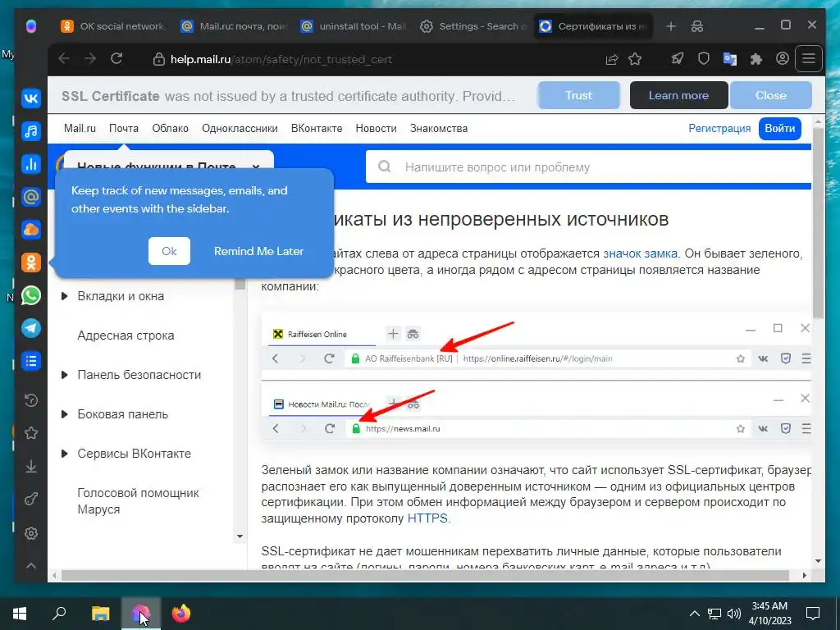Open the Cloud sidebar icon
This screenshot has width=840, height=630.
tap(31, 230)
